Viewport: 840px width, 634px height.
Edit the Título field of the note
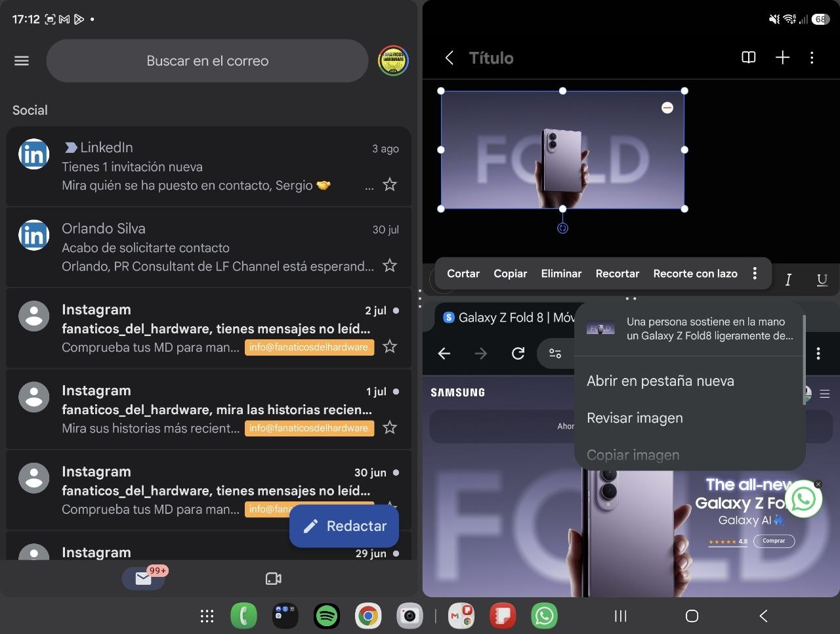click(491, 58)
